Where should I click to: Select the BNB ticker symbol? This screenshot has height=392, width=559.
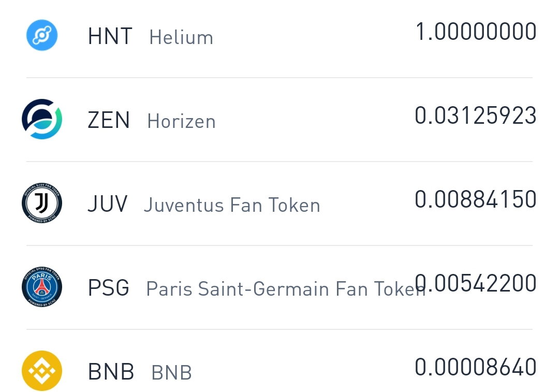tap(111, 372)
